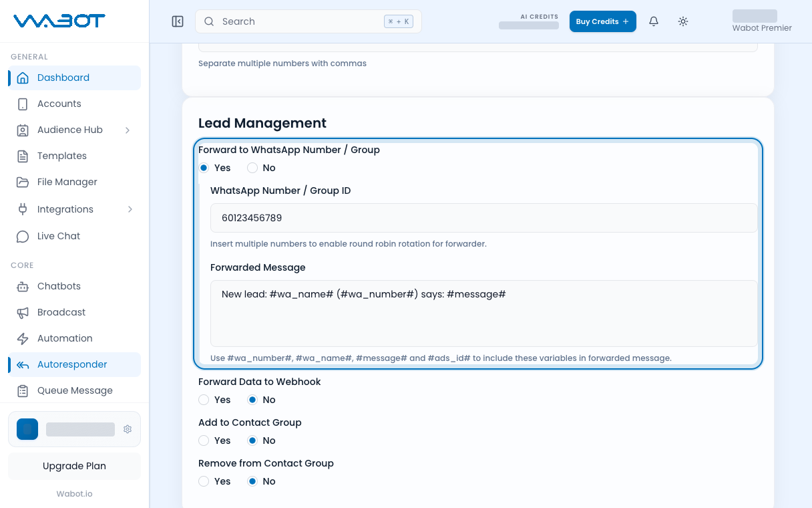The height and width of the screenshot is (508, 812).
Task: Expand the Audience Hub submenu chevron
Action: 128,130
